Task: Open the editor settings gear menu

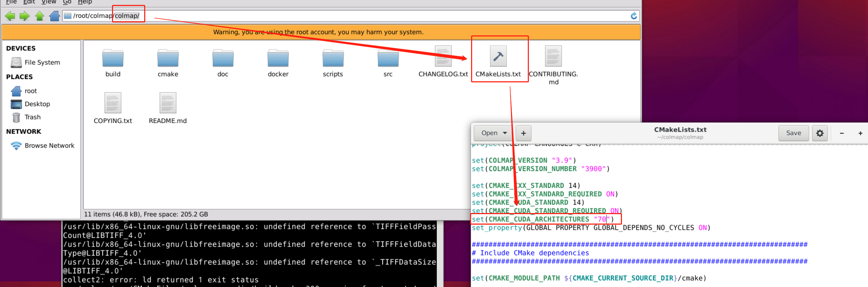Action: (820, 133)
